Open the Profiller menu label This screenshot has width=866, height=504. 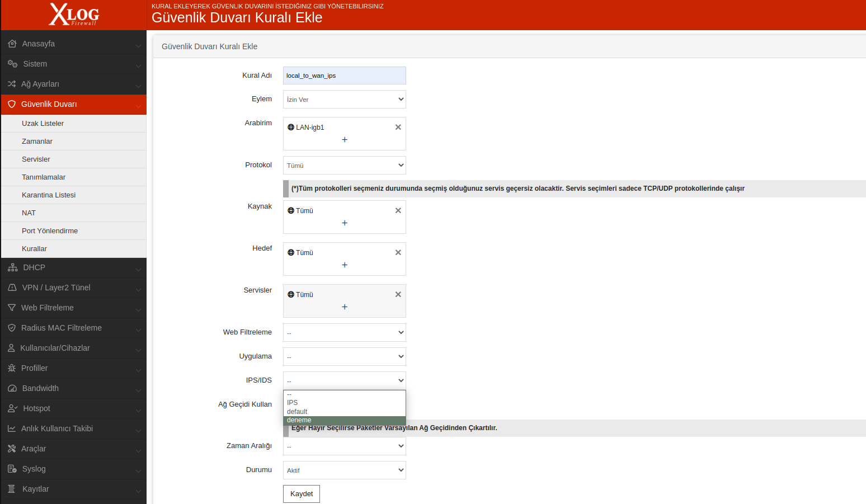(34, 368)
